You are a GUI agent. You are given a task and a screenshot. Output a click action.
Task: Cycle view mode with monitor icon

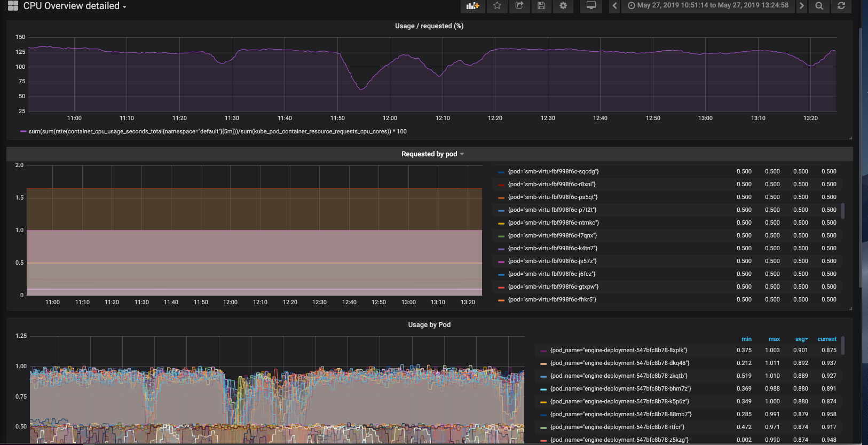(591, 6)
